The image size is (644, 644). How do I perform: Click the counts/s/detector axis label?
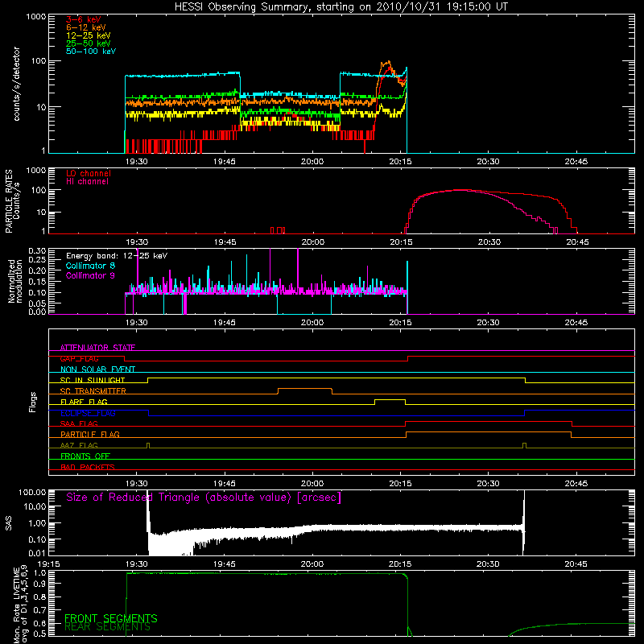(x=16, y=84)
